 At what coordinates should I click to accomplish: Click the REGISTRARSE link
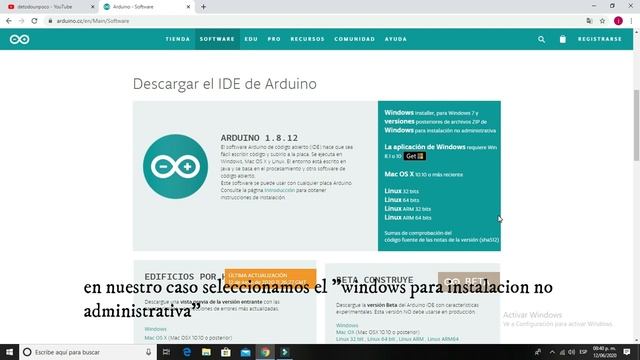point(600,39)
